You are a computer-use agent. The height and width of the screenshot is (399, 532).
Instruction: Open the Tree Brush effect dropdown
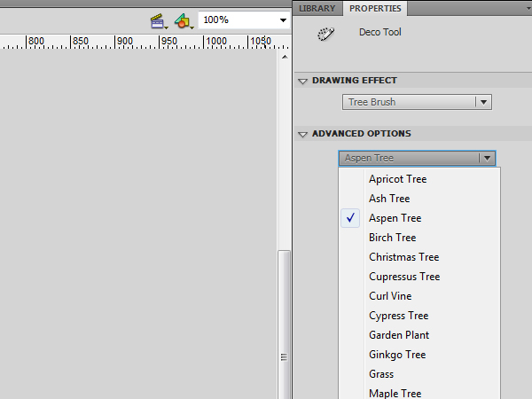coord(417,102)
